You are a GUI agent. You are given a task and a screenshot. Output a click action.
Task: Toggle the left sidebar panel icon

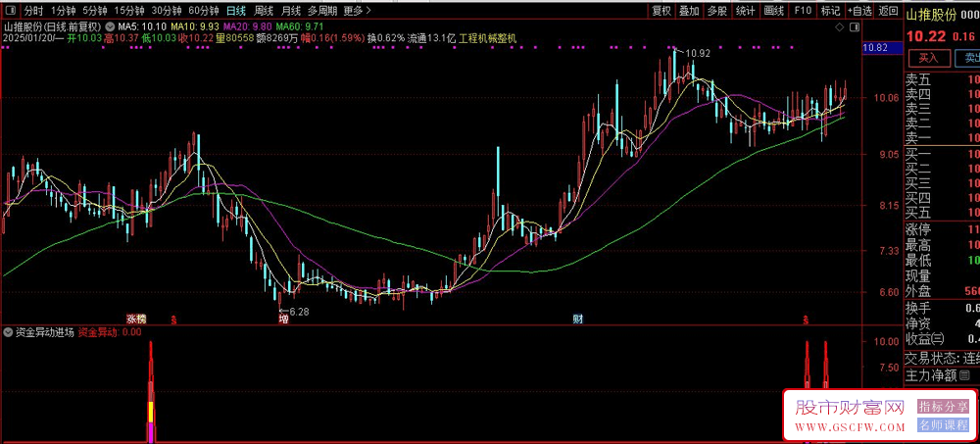(10, 11)
